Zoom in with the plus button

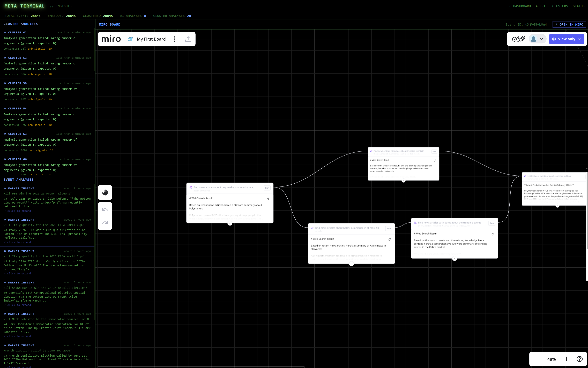pyautogui.click(x=566, y=359)
